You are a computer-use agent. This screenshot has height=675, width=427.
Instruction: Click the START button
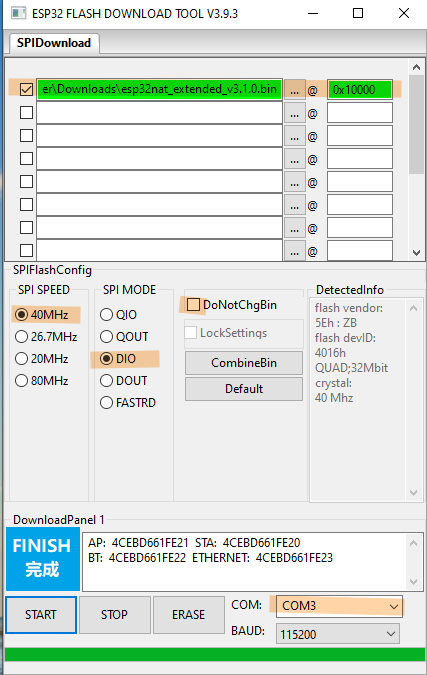pos(41,615)
